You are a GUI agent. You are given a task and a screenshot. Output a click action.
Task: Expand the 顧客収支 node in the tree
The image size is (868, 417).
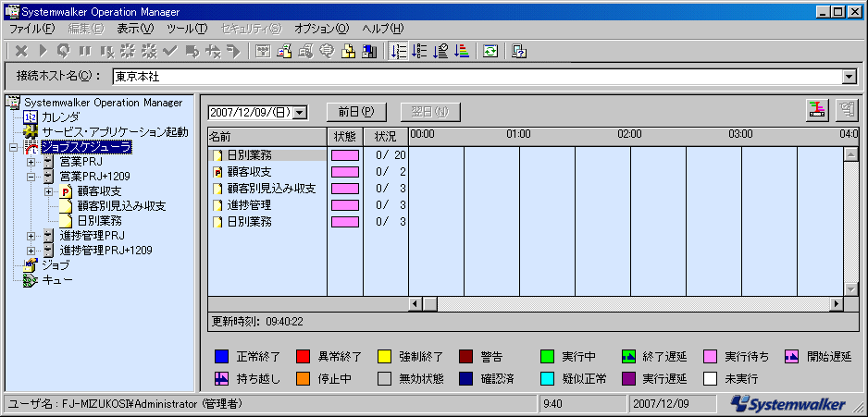[49, 191]
